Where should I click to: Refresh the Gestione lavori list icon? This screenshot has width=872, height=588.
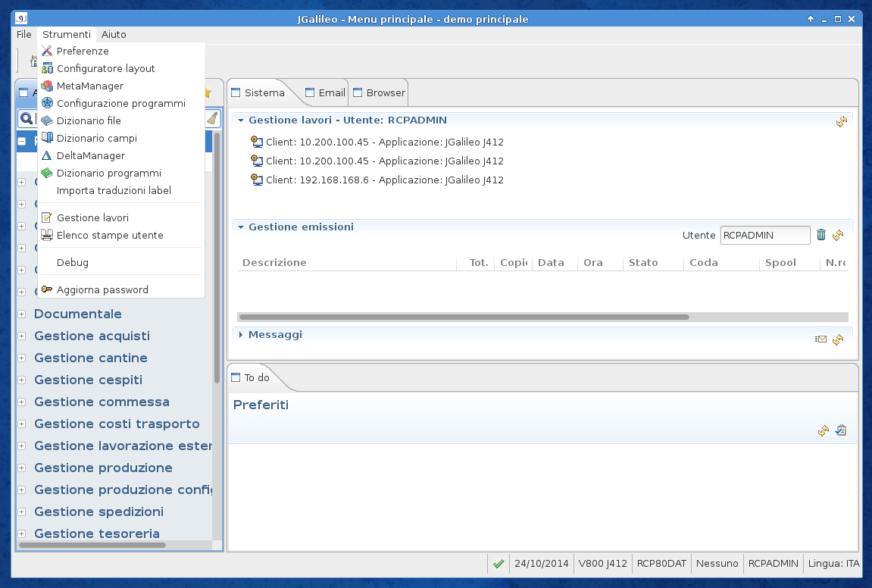click(x=842, y=121)
